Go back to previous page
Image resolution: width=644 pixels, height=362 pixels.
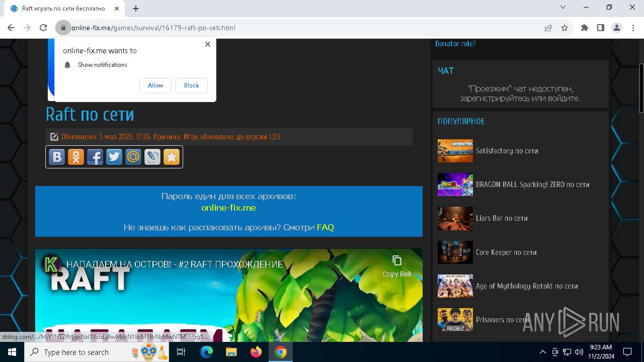[x=11, y=28]
